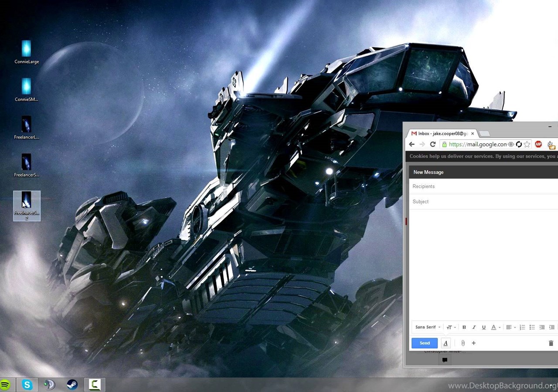Open a new Chrome tab
Image resolution: width=558 pixels, height=392 pixels.
pyautogui.click(x=484, y=134)
